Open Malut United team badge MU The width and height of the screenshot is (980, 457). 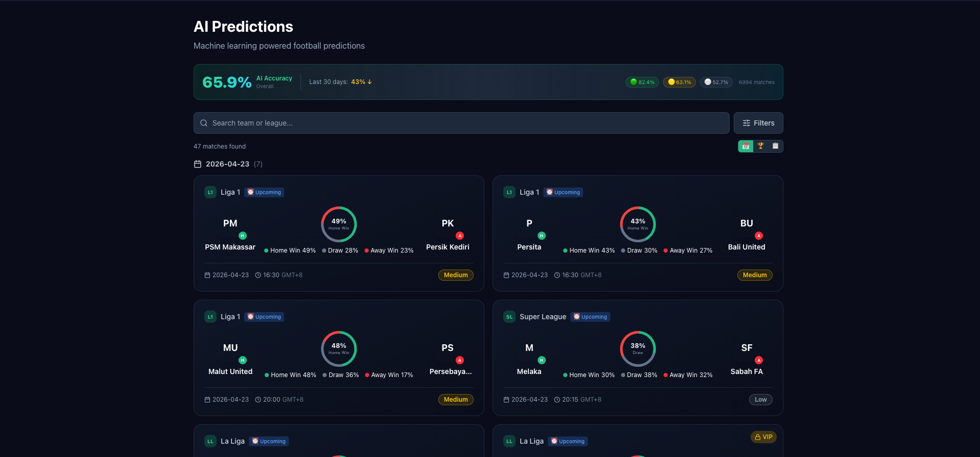tap(230, 348)
